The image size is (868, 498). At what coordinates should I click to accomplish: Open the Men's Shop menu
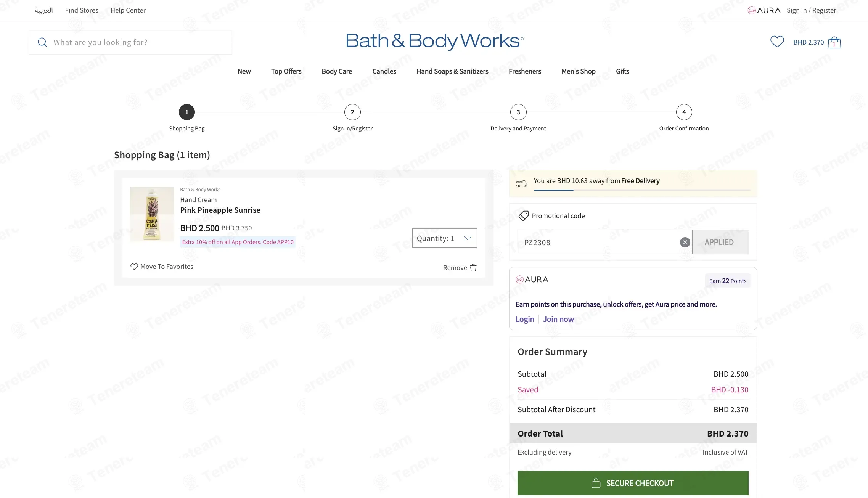(579, 71)
